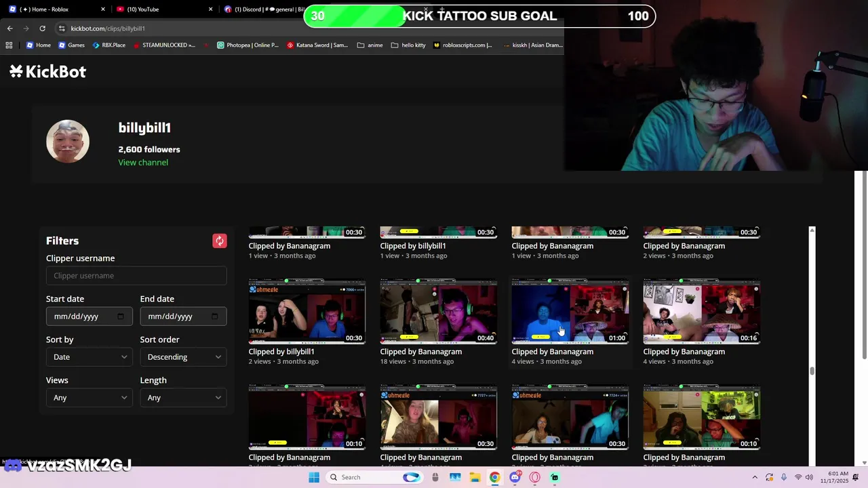Open the End date calendar picker

215,317
